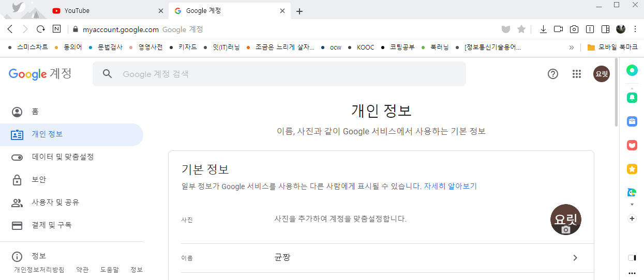Image resolution: width=644 pixels, height=280 pixels.
Task: Open the Notion icon beside the address bar
Action: pyautogui.click(x=56, y=29)
